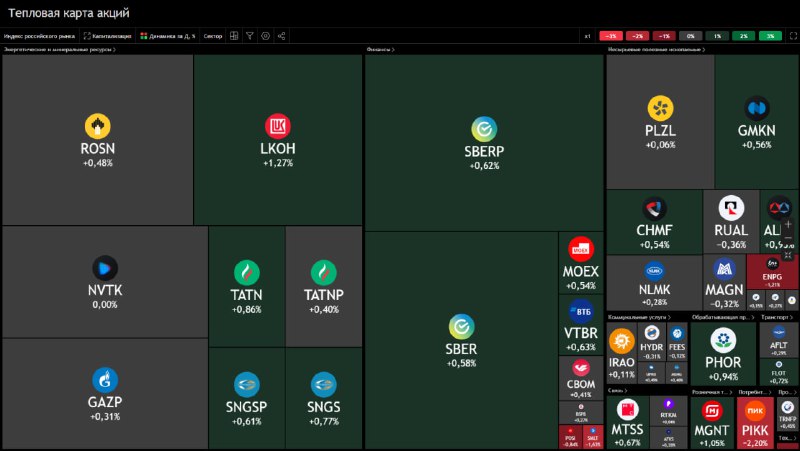Expand the Обрабатывающая пр... sector header
800x451 pixels.
pos(723,317)
